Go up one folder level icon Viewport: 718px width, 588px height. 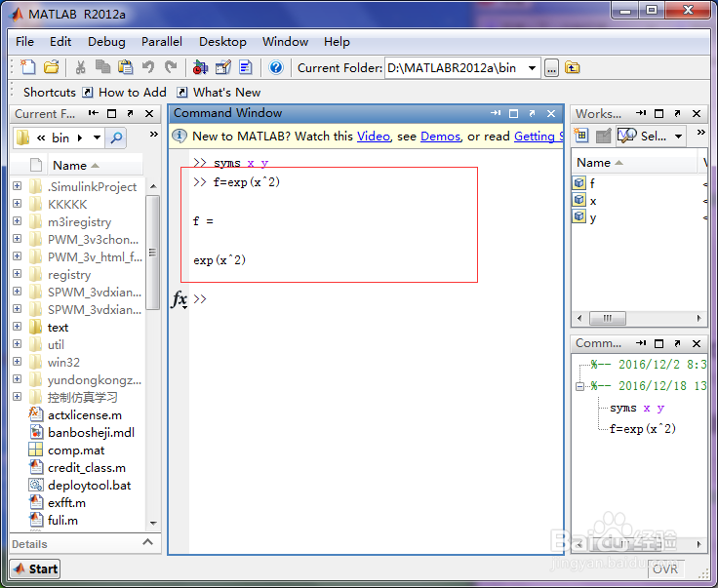(572, 68)
